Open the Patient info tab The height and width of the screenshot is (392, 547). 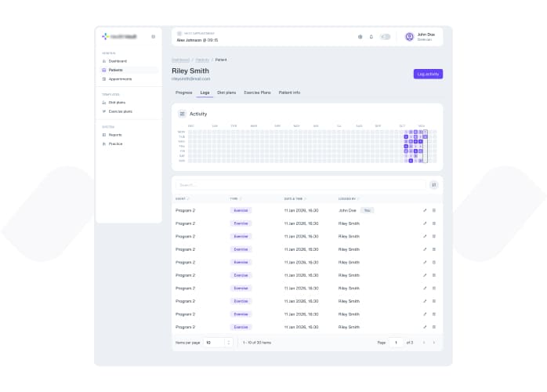coord(289,93)
